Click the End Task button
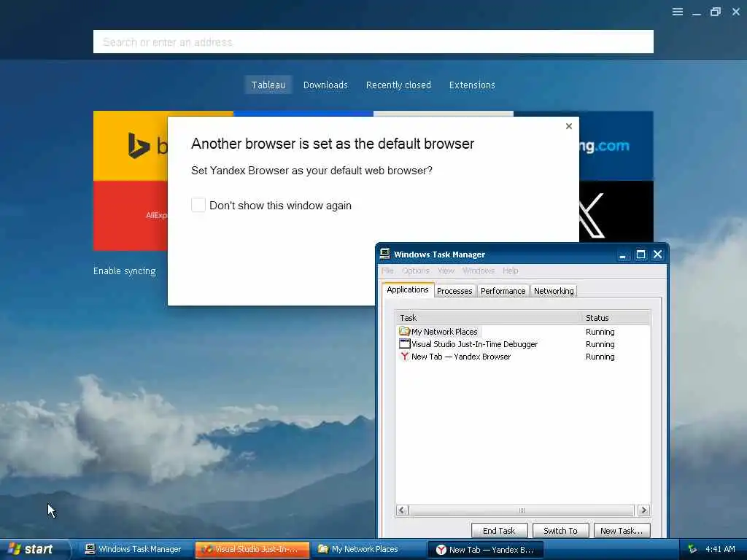747x560 pixels. click(499, 531)
